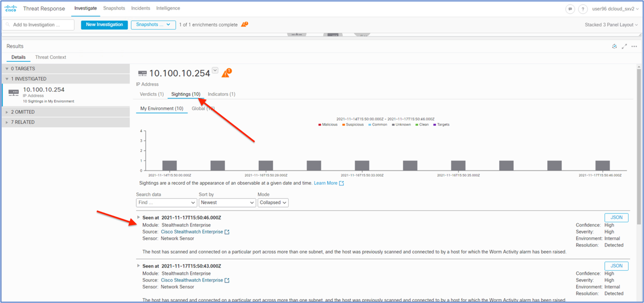644x303 pixels.
Task: Open the Sort by Newest dropdown
Action: click(227, 202)
